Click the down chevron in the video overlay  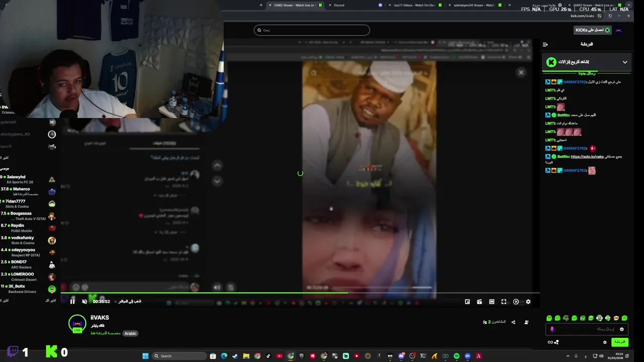tap(217, 180)
